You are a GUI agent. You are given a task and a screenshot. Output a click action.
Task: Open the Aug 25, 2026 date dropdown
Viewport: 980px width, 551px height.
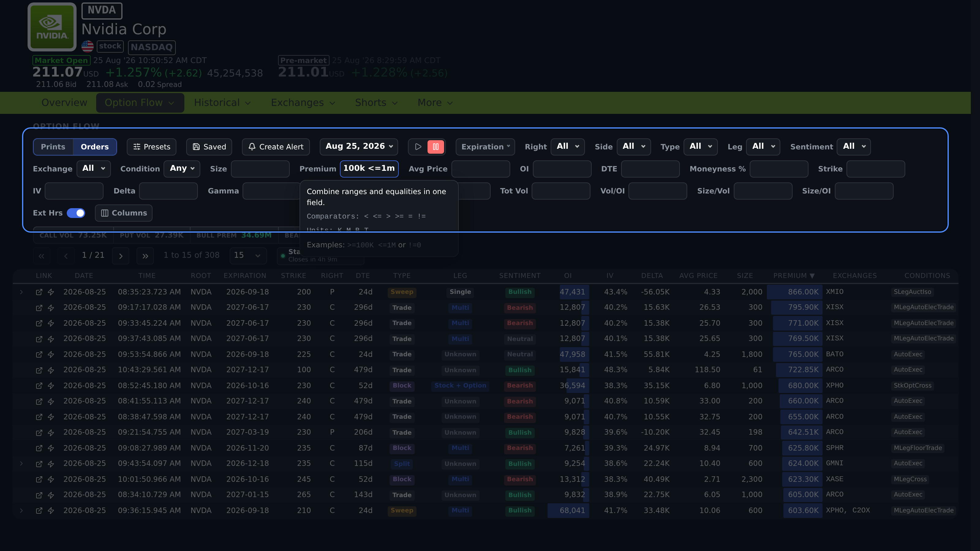[x=359, y=147]
